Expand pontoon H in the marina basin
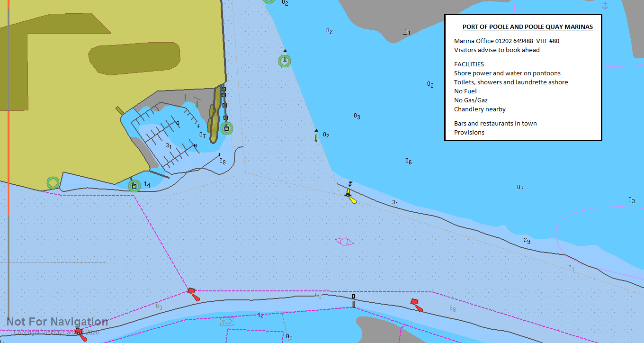 click(x=194, y=145)
